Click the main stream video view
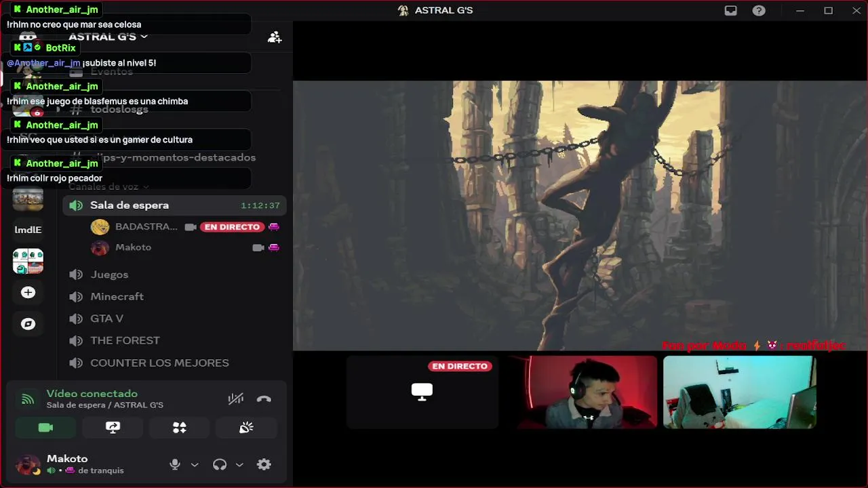This screenshot has width=868, height=488. pos(580,216)
